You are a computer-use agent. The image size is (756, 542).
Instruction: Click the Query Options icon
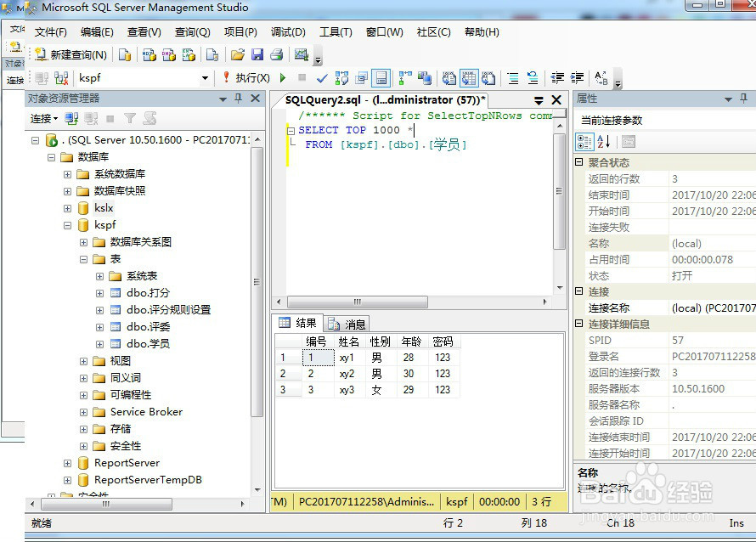click(362, 78)
